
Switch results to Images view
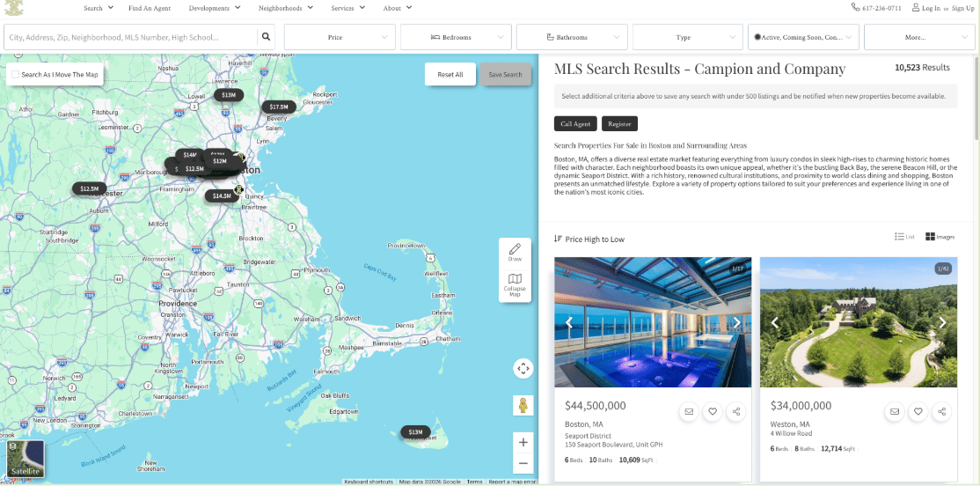click(940, 237)
